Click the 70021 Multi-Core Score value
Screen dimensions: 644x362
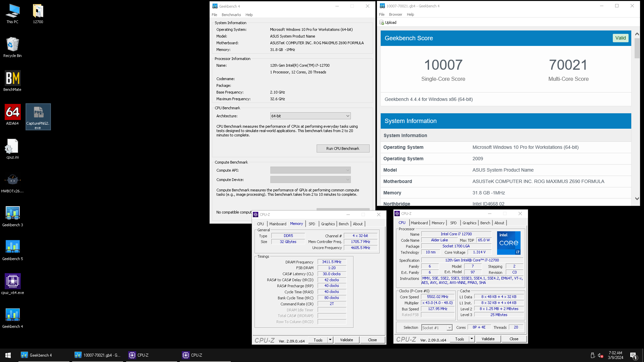pos(568,65)
